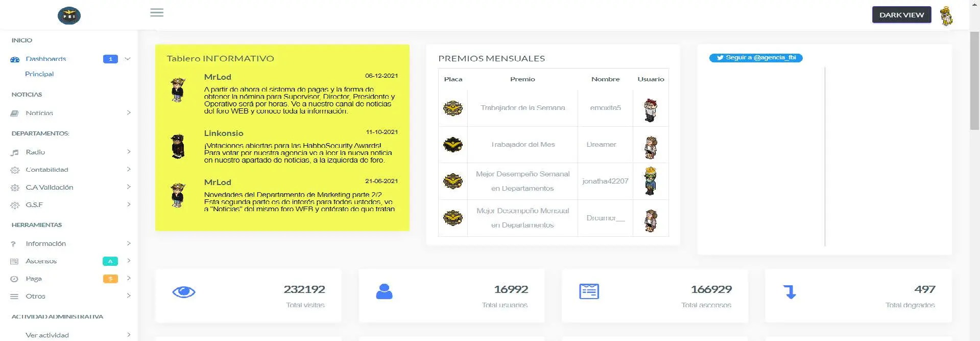980x341 pixels.
Task: Click the Trabajador del Mes table cell
Action: pyautogui.click(x=523, y=145)
